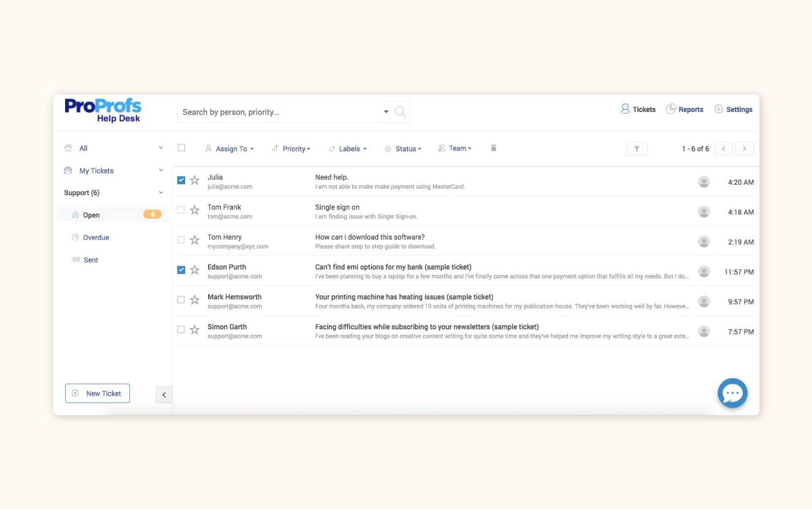
Task: Click assignee avatar on Tom Henry ticket
Action: point(704,242)
